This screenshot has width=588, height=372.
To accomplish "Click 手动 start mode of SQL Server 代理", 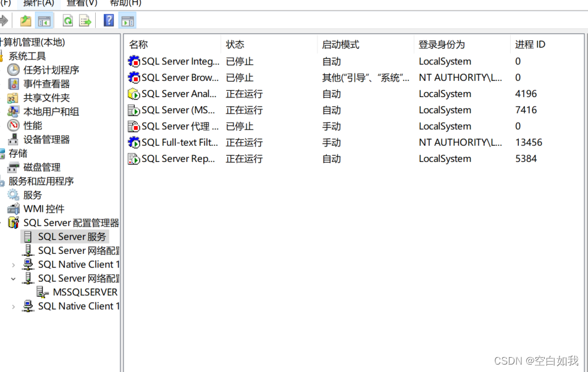I will (332, 127).
